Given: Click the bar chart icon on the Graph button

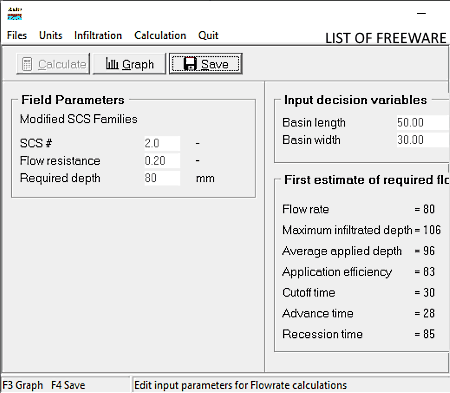Looking at the screenshot, I should coord(112,63).
